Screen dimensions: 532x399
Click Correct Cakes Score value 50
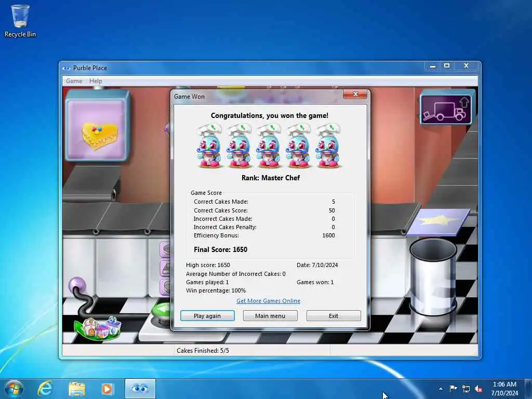(332, 210)
